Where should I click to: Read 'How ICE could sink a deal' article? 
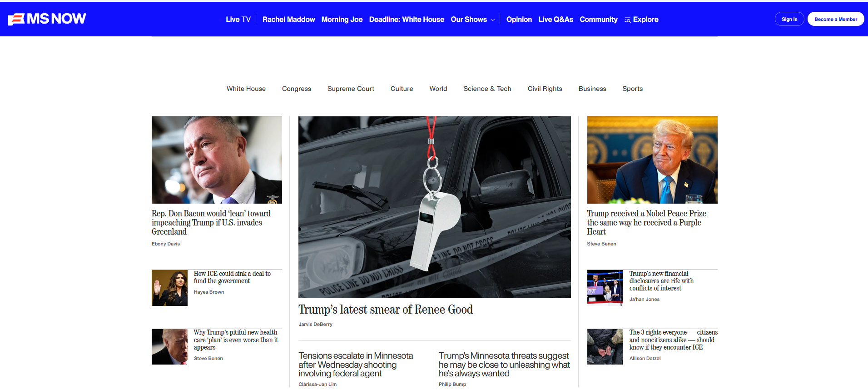[x=232, y=277]
